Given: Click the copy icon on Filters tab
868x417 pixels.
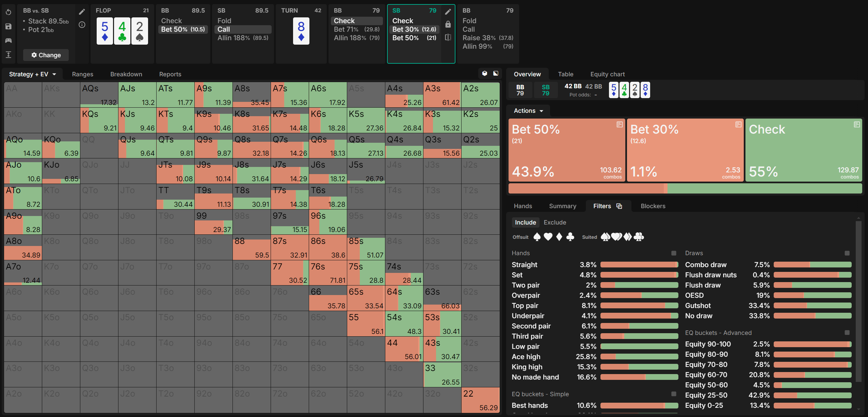Looking at the screenshot, I should [619, 206].
